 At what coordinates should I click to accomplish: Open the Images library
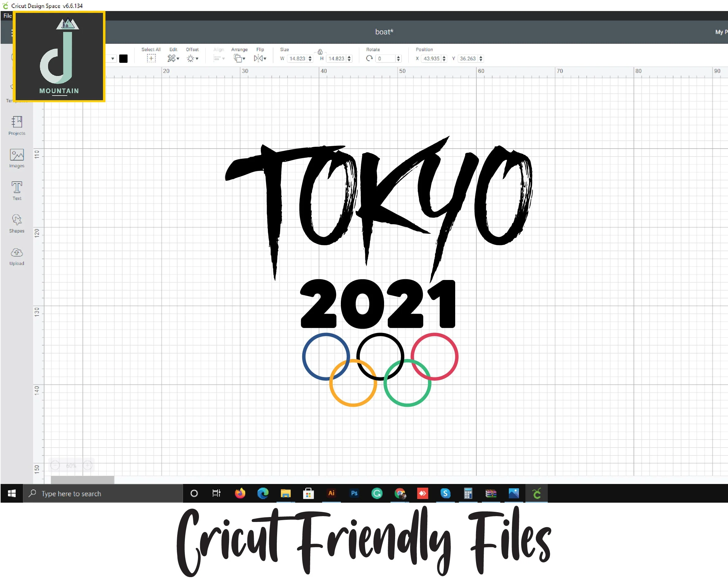pyautogui.click(x=17, y=158)
